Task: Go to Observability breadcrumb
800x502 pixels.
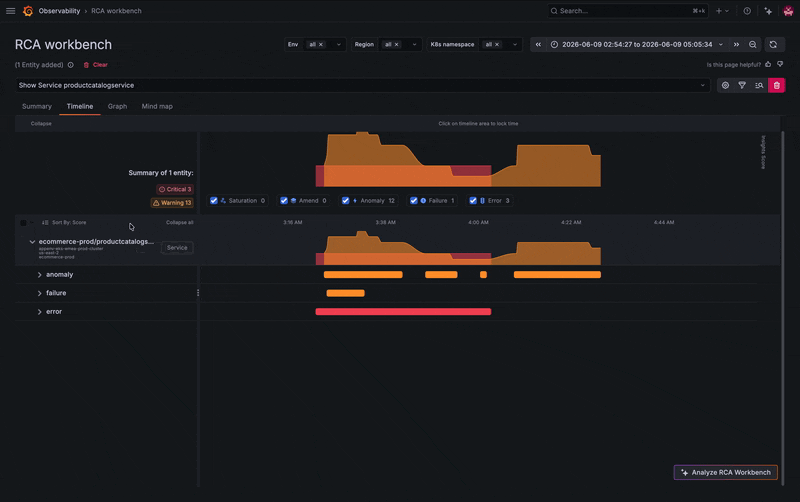Action: click(59, 11)
